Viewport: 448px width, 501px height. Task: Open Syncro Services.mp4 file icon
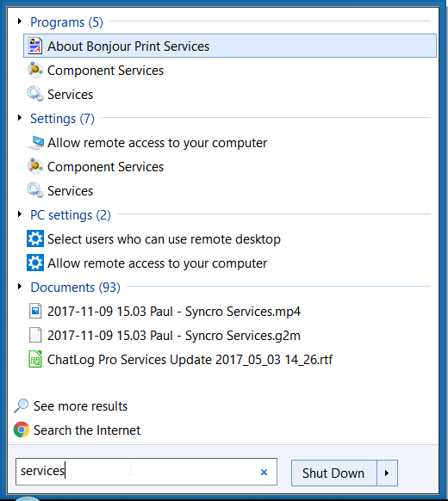[x=35, y=311]
